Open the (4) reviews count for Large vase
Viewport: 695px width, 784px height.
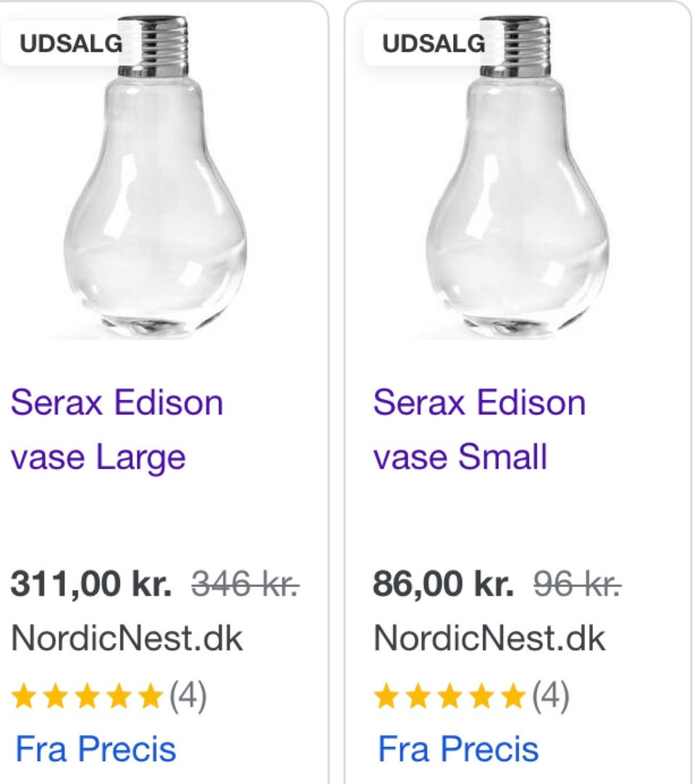tap(188, 697)
